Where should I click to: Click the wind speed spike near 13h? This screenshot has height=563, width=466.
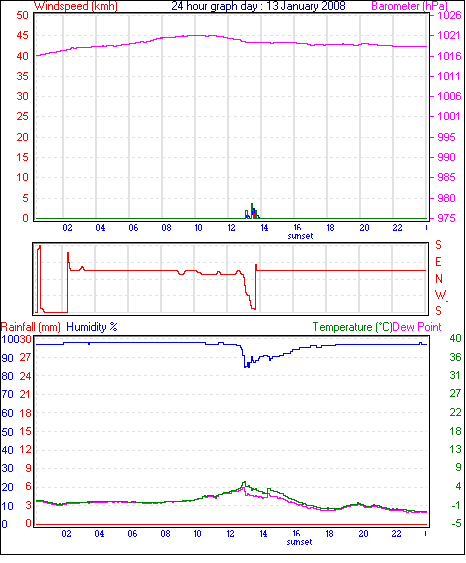click(252, 211)
